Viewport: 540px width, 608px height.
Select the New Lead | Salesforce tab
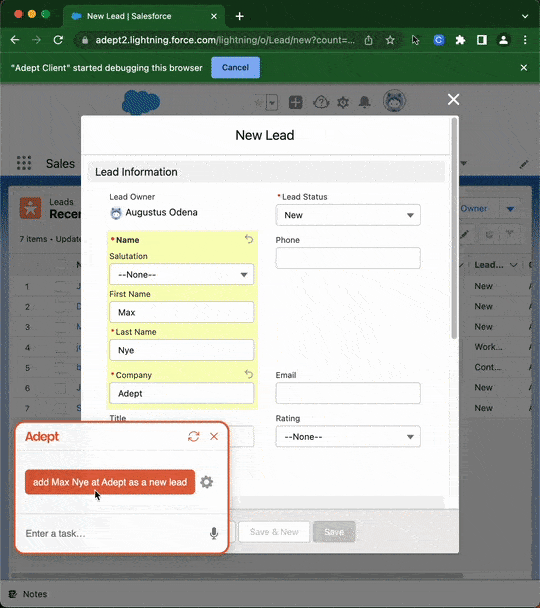coord(143,16)
